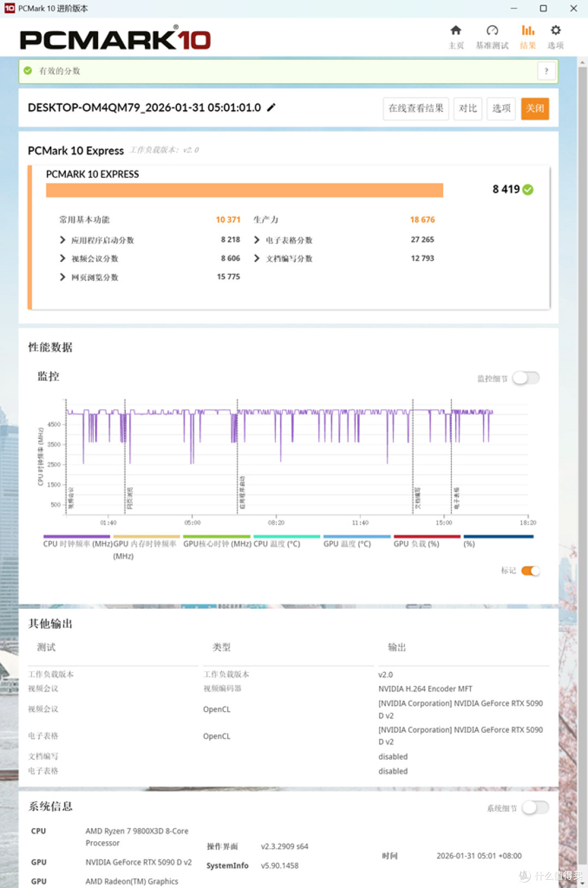588x888 pixels.
Task: Click the 15 775 web browsing score
Action: click(228, 277)
